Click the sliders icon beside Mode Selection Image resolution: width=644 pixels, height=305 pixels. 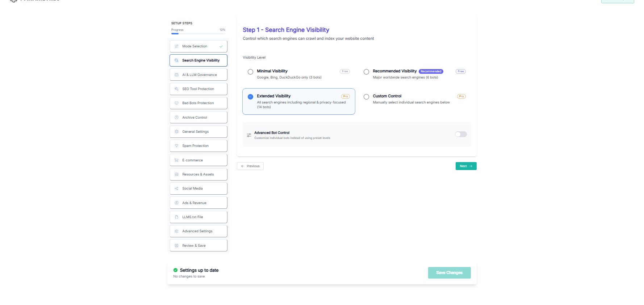pyautogui.click(x=176, y=46)
